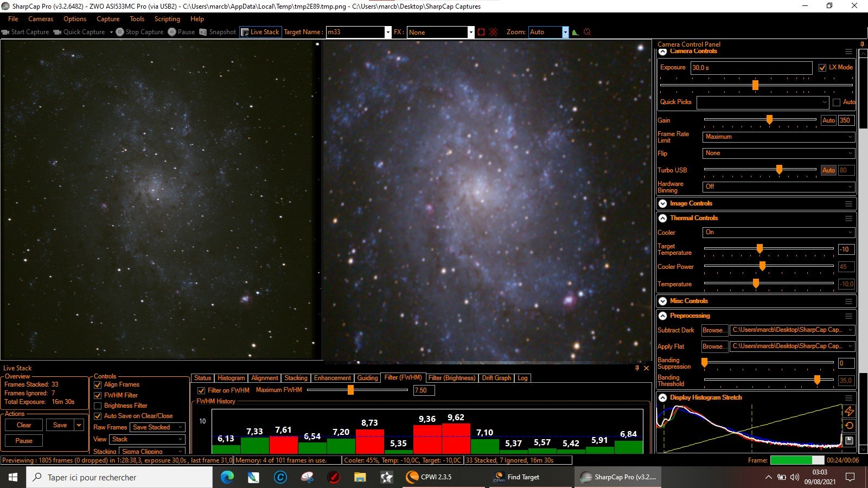Click the Pause button in Actions

tap(24, 441)
